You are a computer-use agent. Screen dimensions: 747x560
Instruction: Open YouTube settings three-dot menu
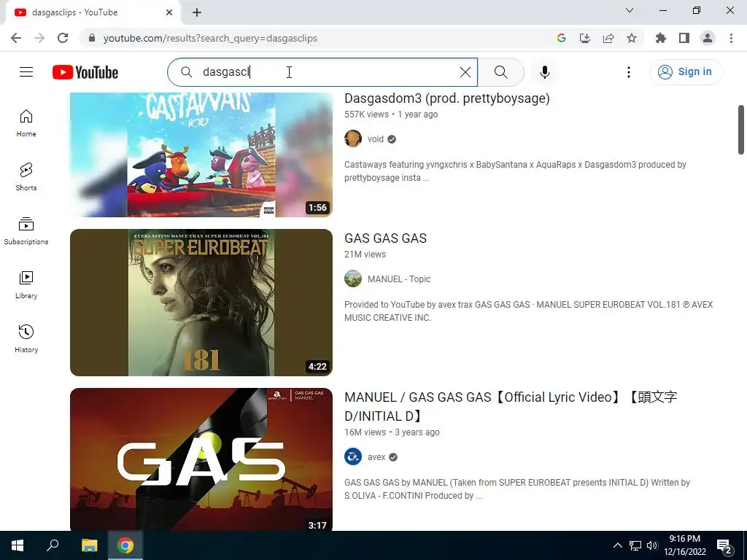(x=628, y=72)
